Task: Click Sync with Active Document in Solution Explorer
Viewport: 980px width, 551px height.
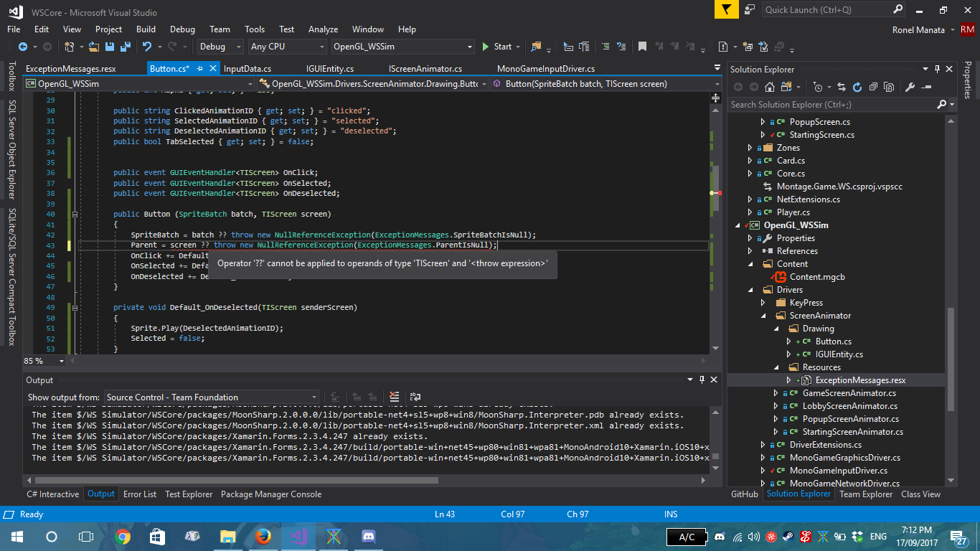Action: coord(842,86)
